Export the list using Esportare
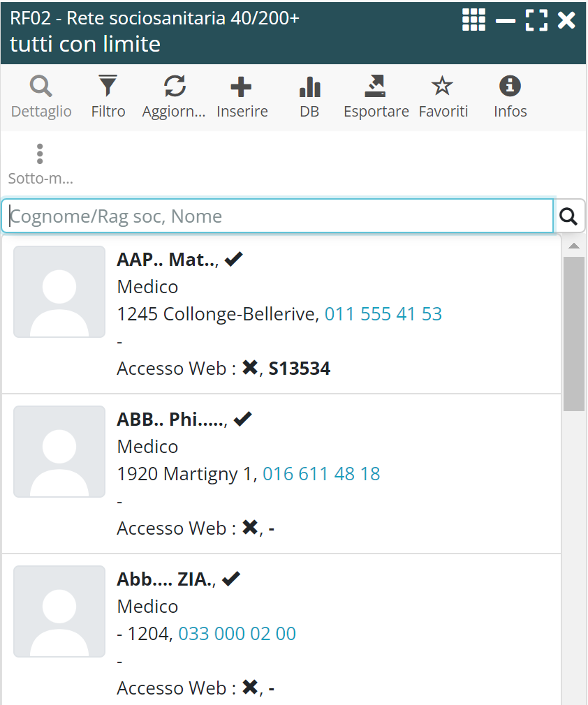Image resolution: width=588 pixels, height=705 pixels. coord(376,97)
